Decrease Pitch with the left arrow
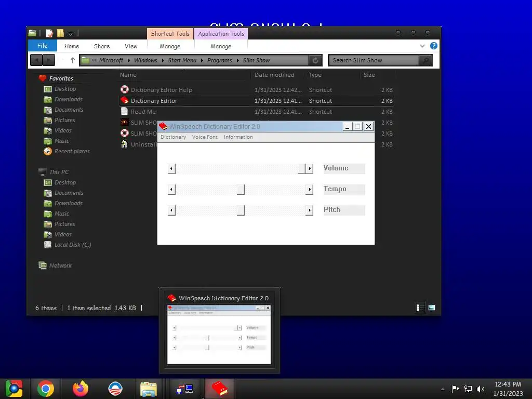This screenshot has width=532, height=399. [x=171, y=210]
